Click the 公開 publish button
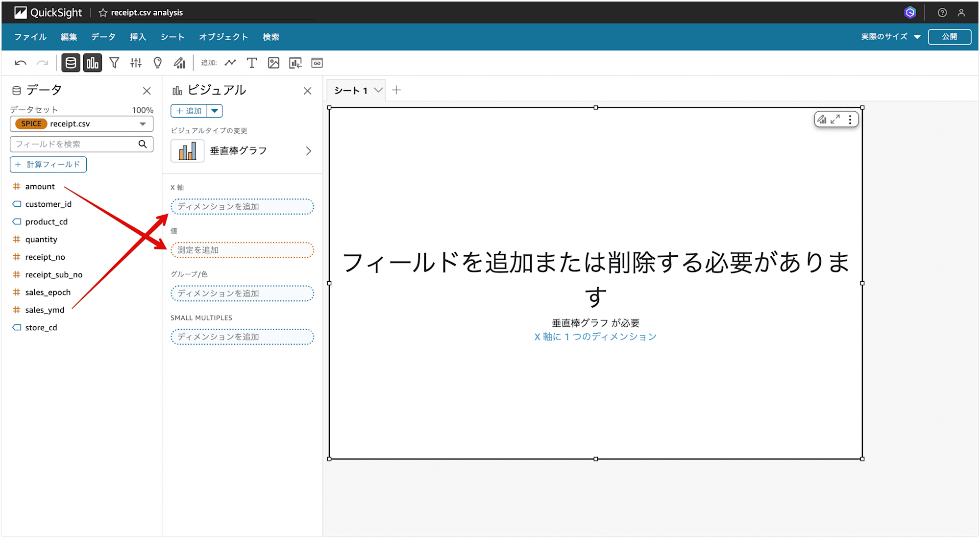The height and width of the screenshot is (538, 980). pyautogui.click(x=950, y=37)
